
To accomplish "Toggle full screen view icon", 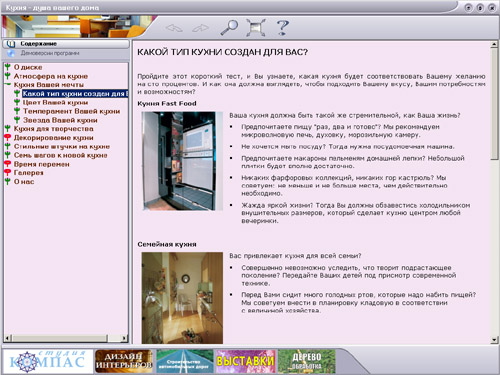I will point(256,27).
